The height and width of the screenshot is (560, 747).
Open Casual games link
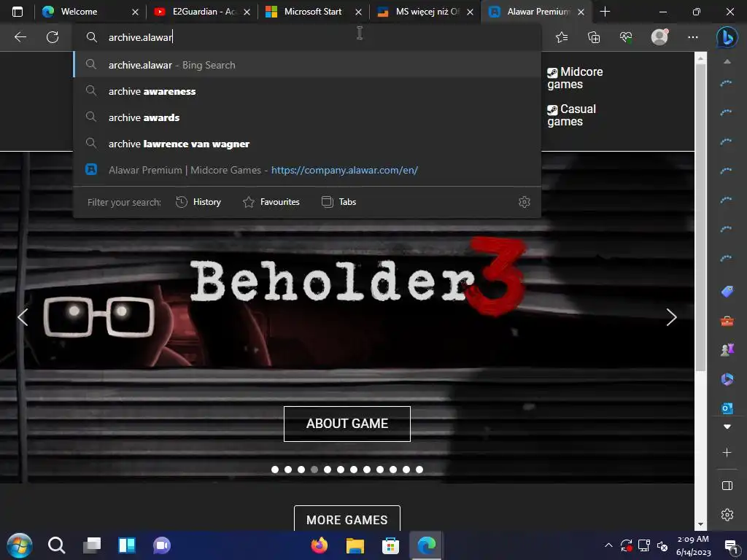pyautogui.click(x=572, y=115)
